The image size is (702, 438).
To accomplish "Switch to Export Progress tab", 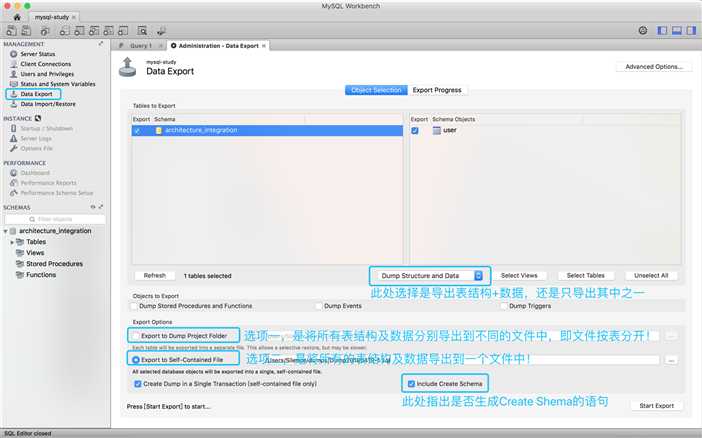I will click(x=437, y=90).
